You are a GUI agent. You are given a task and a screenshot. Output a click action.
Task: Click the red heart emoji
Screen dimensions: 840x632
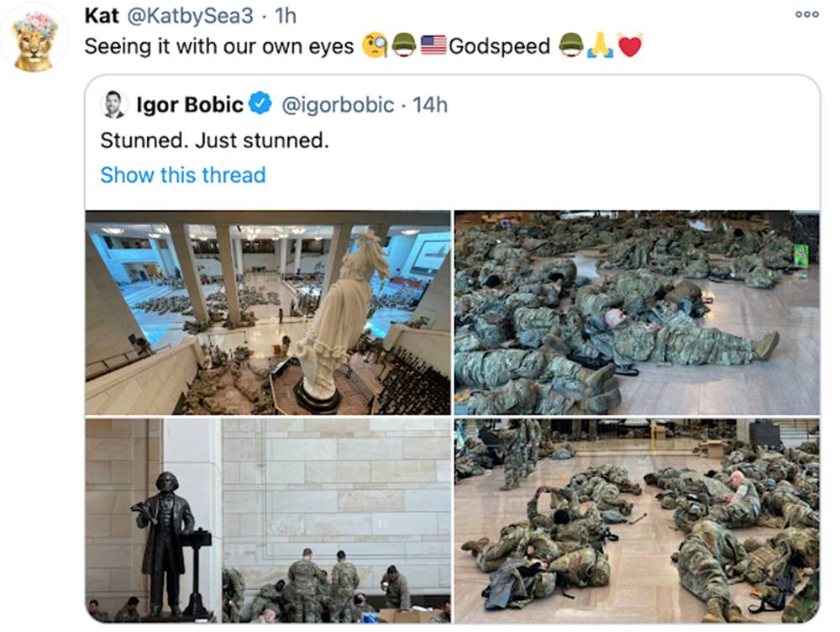click(x=630, y=45)
